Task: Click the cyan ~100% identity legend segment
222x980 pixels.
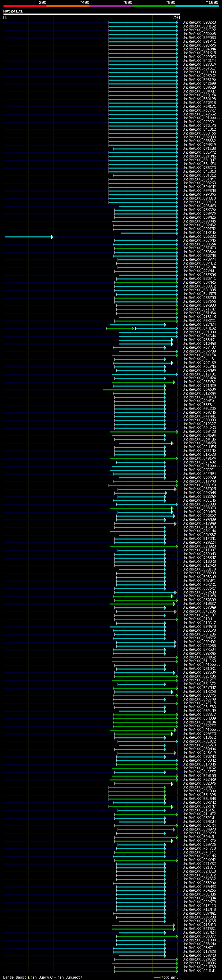Action: click(x=197, y=6)
